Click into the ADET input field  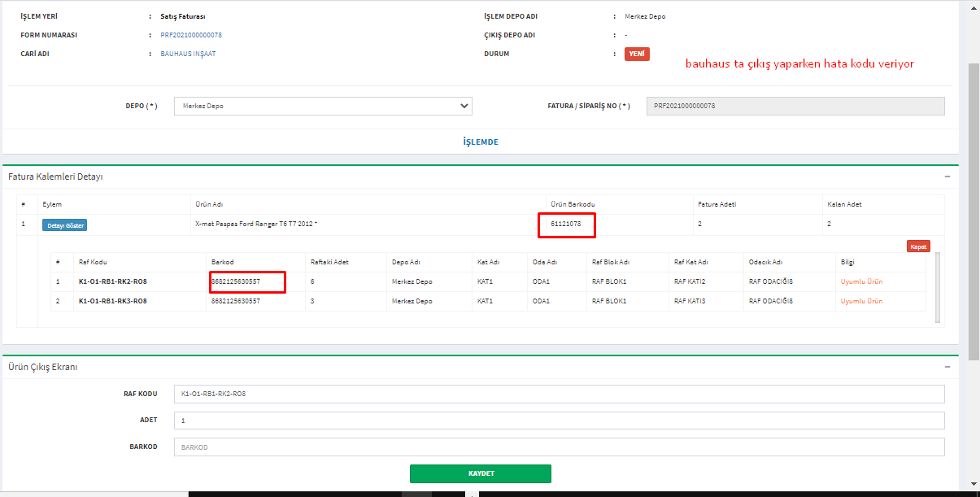click(559, 421)
